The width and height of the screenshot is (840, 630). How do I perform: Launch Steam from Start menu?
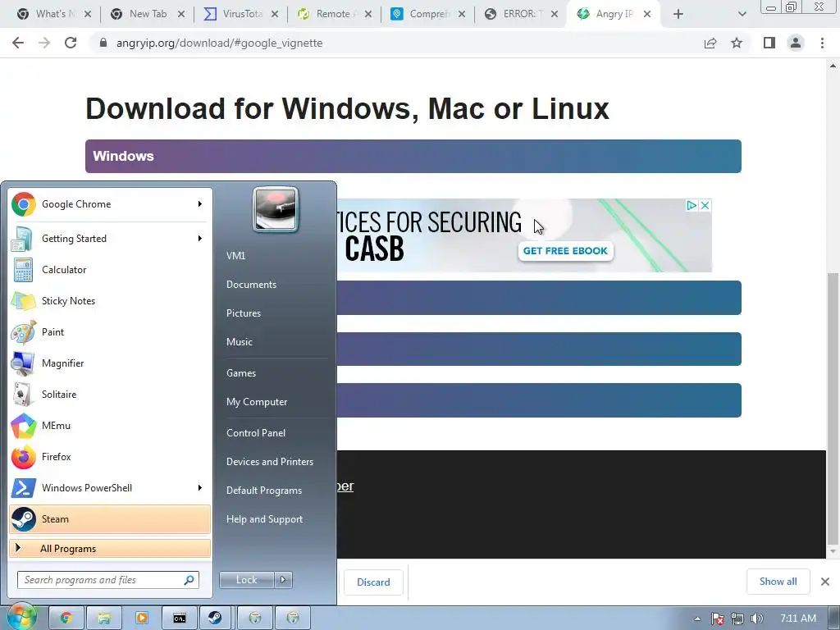click(110, 518)
